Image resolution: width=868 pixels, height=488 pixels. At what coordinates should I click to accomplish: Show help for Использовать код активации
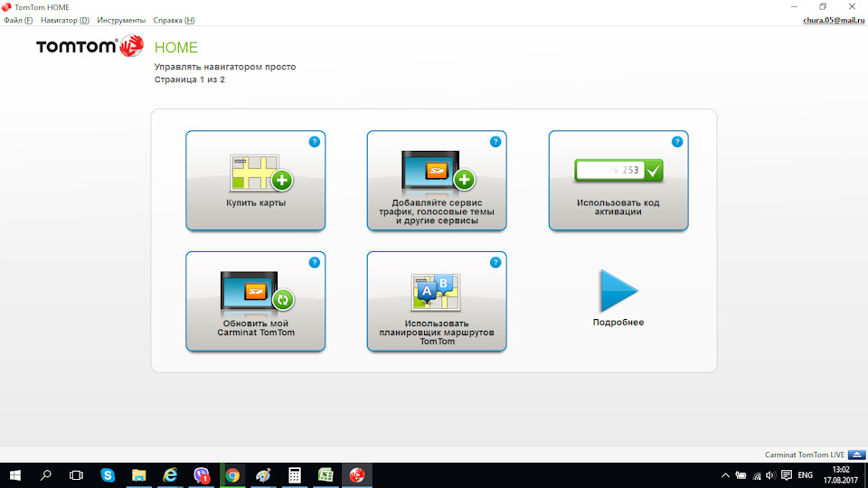[x=676, y=142]
